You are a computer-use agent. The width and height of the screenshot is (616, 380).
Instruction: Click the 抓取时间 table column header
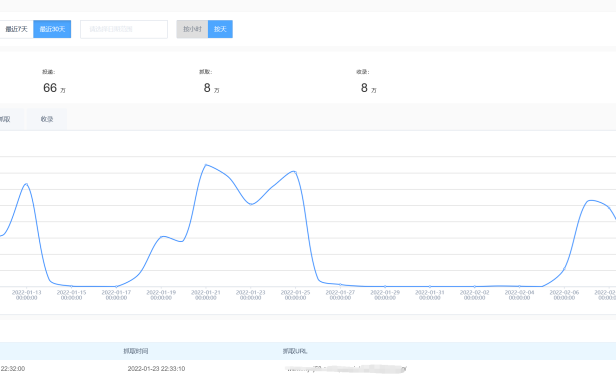point(136,351)
